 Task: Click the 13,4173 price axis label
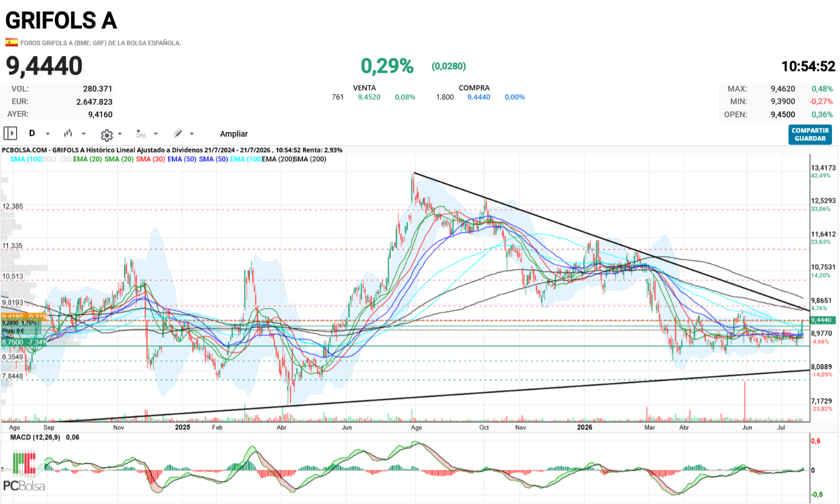click(x=823, y=168)
